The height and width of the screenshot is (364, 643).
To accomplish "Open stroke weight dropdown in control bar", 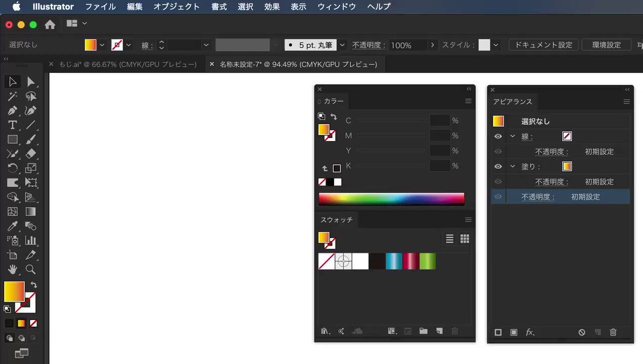I will (x=206, y=45).
